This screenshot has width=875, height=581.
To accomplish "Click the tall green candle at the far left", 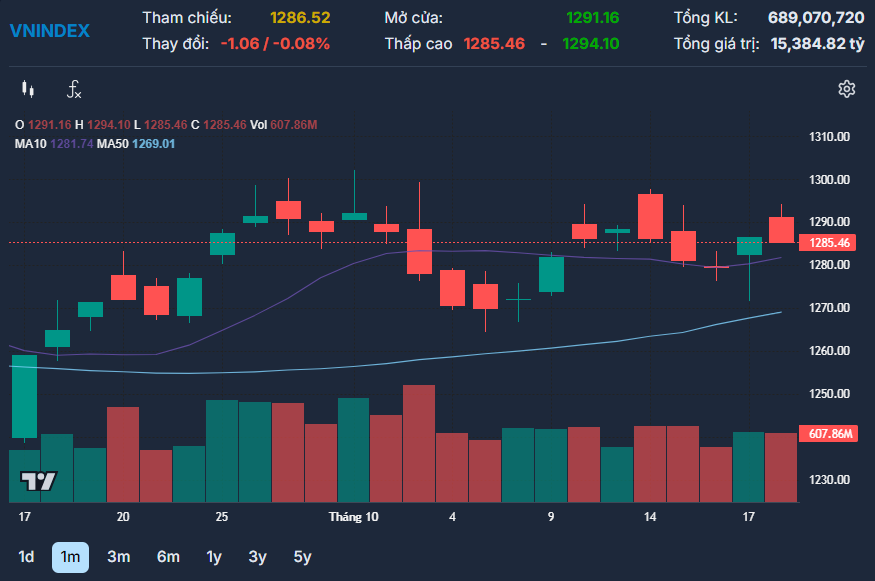I will coord(24,396).
